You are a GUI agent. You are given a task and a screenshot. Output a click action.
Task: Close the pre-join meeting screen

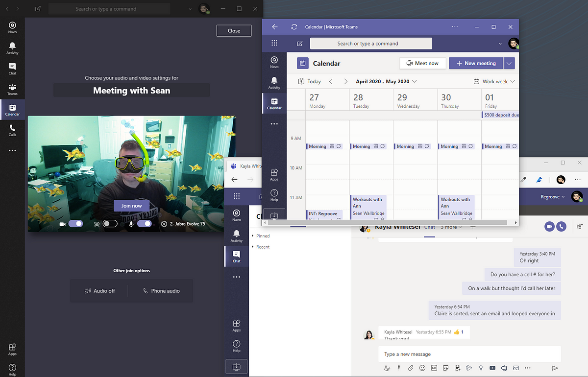tap(234, 31)
